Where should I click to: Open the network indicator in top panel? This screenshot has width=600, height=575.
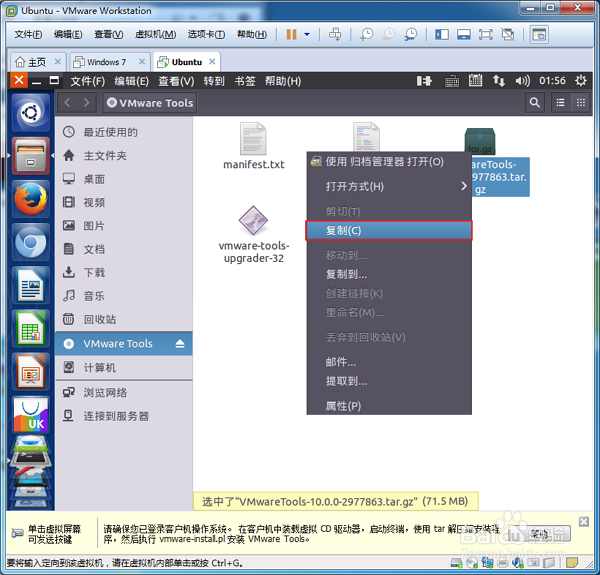coord(499,81)
